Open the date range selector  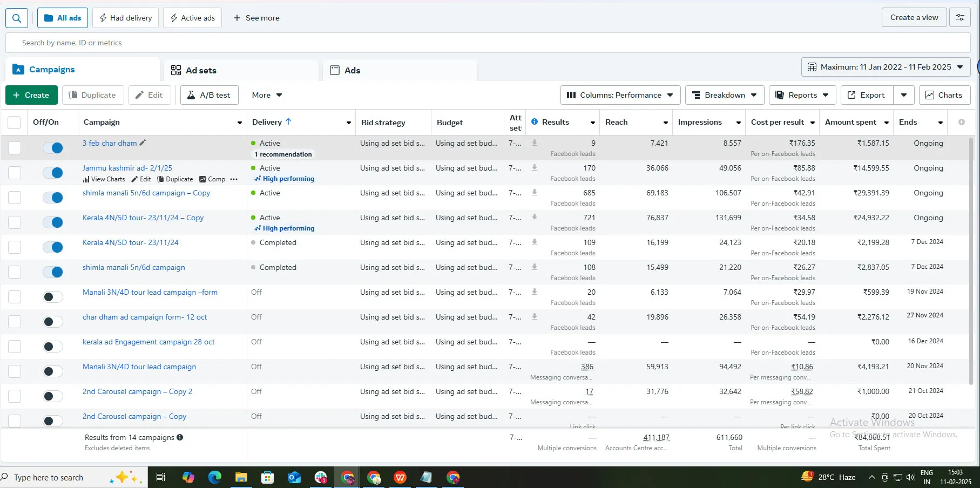tap(886, 67)
